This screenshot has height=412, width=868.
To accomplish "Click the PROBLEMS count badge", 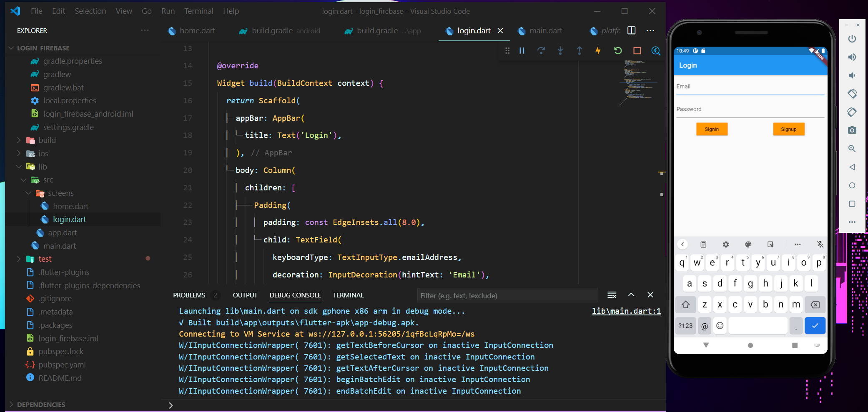I will tap(216, 295).
